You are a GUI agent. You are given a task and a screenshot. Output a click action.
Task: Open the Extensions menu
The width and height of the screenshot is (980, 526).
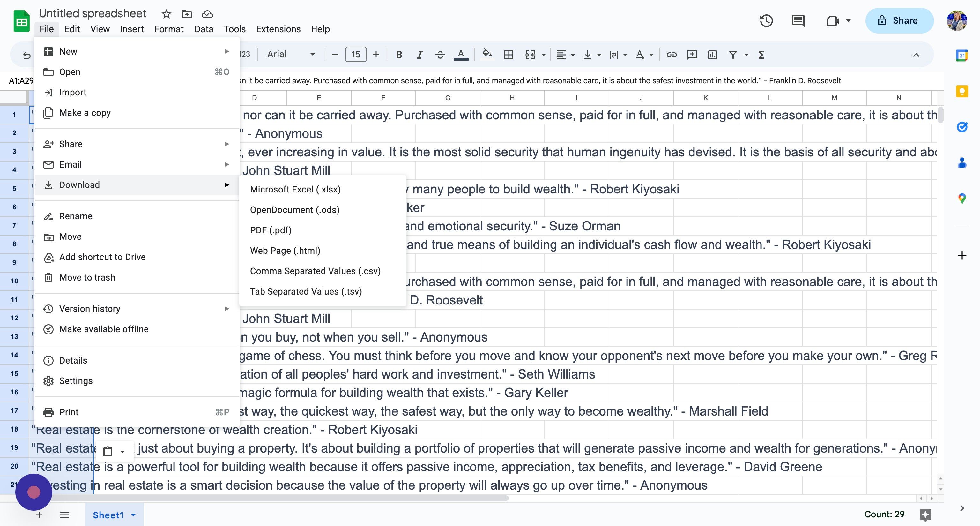tap(278, 29)
